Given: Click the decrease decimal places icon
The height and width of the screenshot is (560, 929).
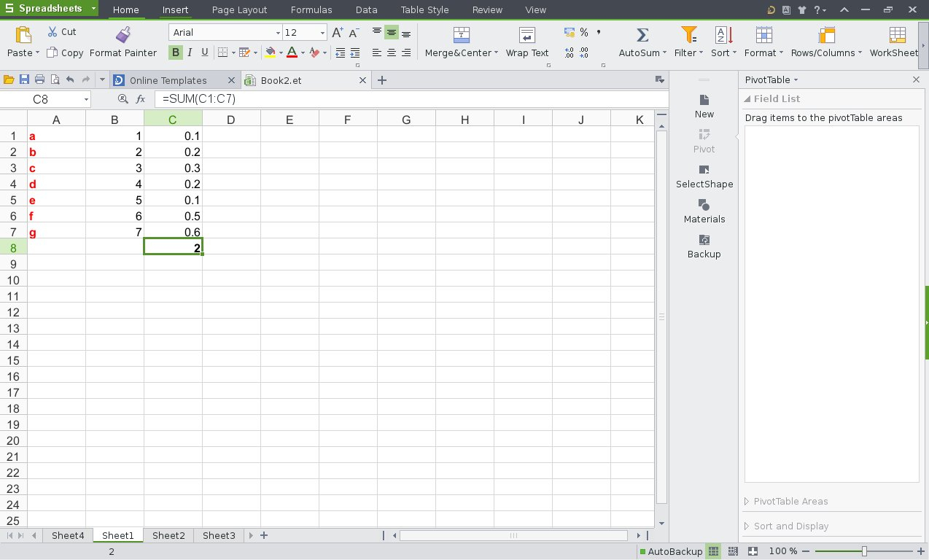Looking at the screenshot, I should pyautogui.click(x=583, y=52).
